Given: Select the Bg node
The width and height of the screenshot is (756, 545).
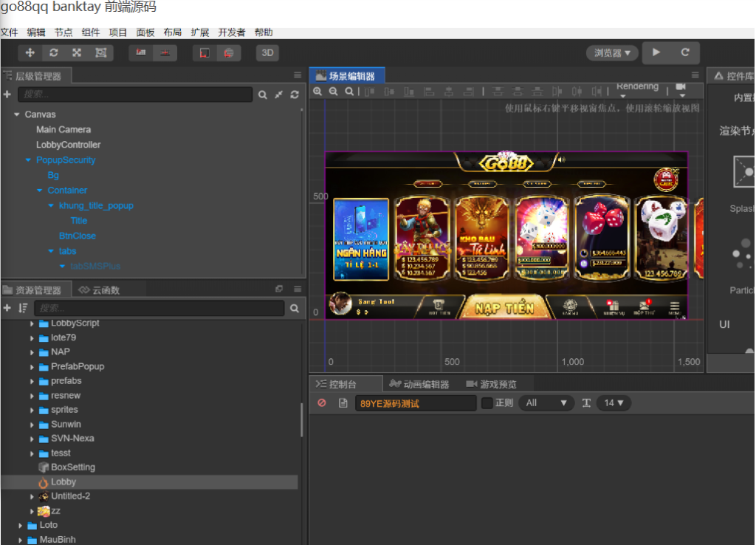Looking at the screenshot, I should (x=53, y=175).
